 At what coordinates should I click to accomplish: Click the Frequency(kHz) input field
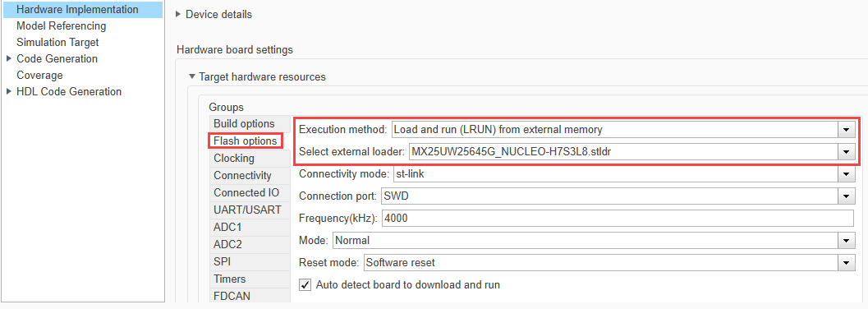point(618,218)
